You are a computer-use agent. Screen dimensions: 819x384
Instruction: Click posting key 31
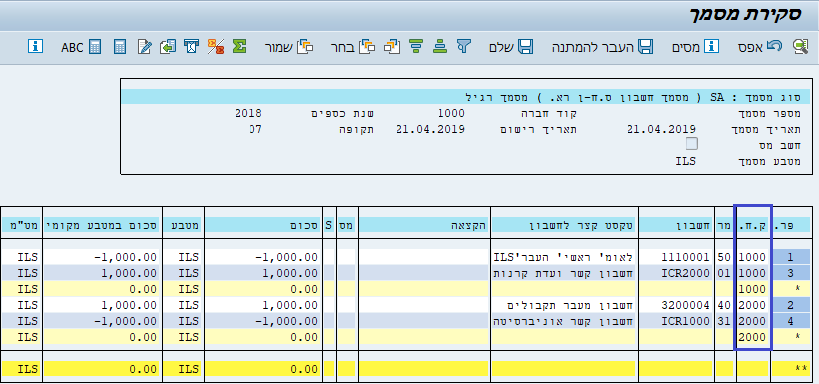pyautogui.click(x=724, y=321)
